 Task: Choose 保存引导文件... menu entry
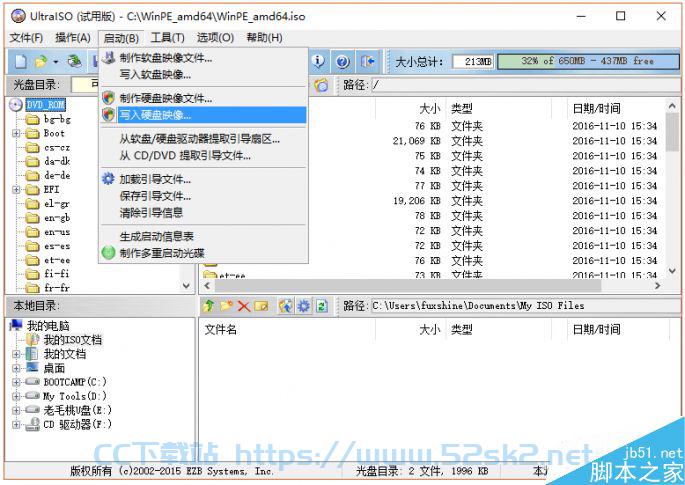(204, 196)
